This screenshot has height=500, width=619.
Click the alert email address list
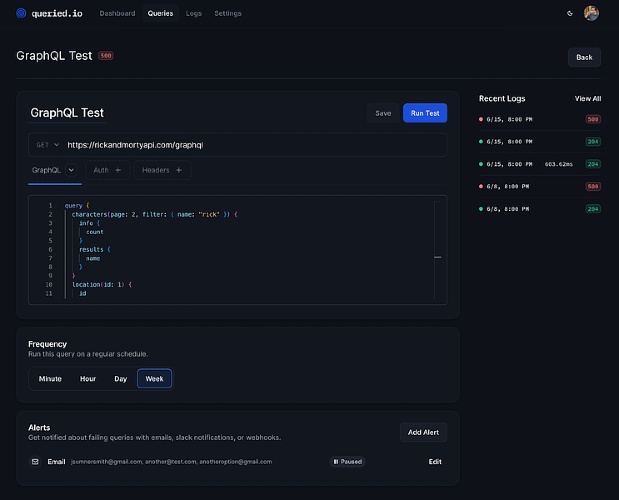(171, 462)
